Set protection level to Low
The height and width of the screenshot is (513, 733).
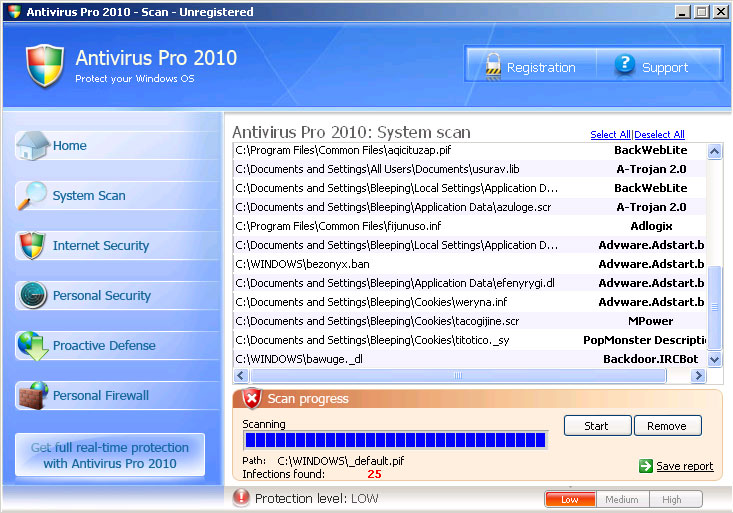click(x=570, y=499)
